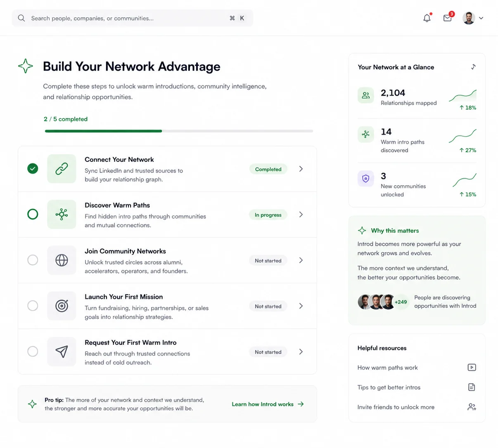Expand Join Community Networks row chevron
This screenshot has width=498, height=448.
point(301,260)
